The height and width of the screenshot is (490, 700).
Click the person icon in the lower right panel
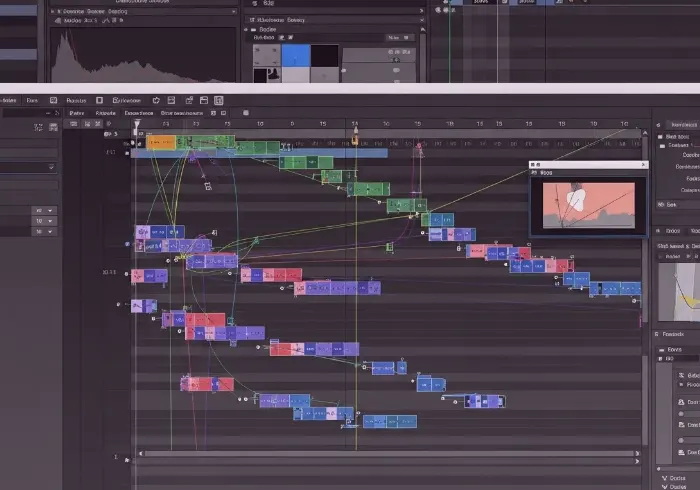[x=681, y=402]
